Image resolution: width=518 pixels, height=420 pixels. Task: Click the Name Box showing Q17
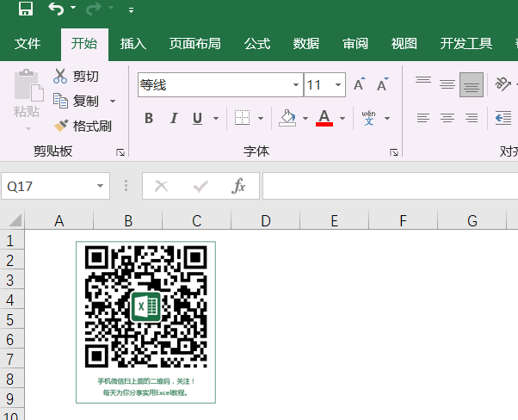[x=55, y=186]
